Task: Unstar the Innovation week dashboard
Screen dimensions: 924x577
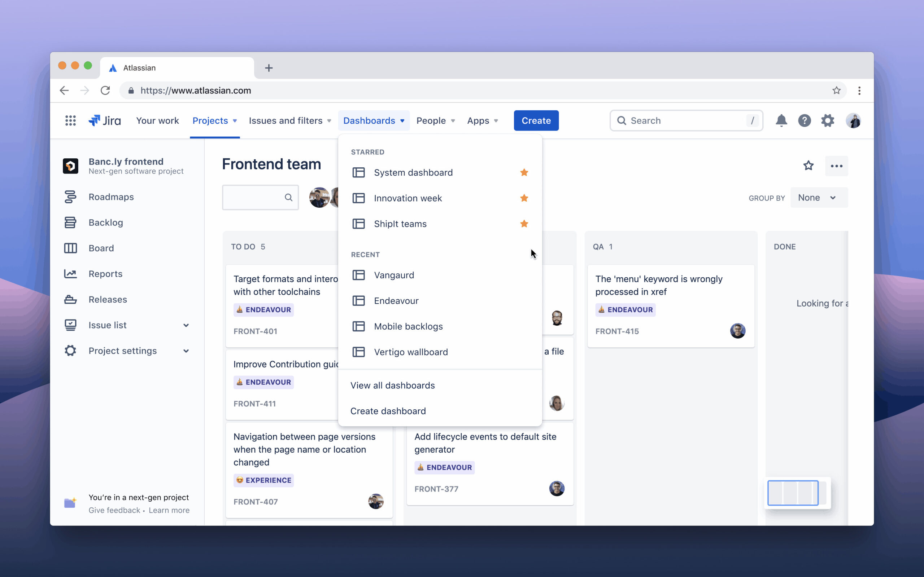Action: coord(524,198)
